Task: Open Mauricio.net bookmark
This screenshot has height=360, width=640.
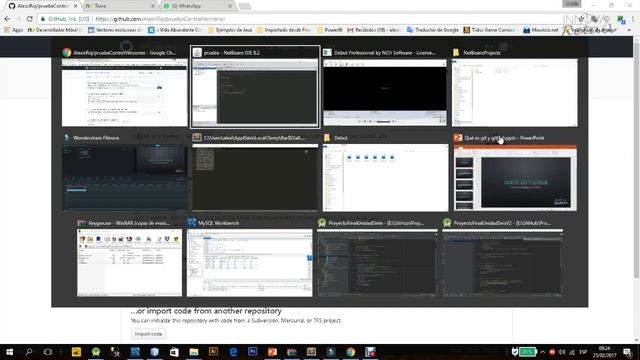Action: click(541, 30)
